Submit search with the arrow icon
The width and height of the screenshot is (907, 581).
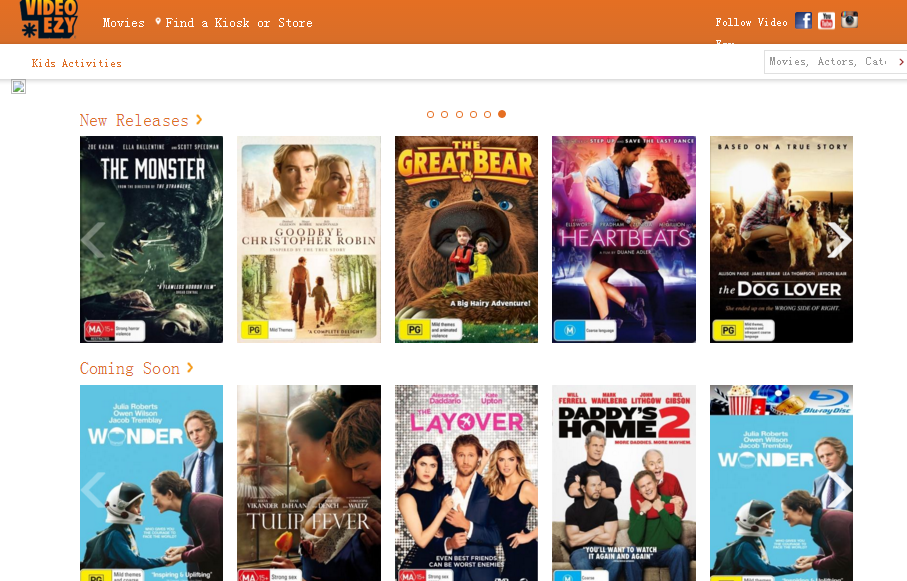(901, 62)
